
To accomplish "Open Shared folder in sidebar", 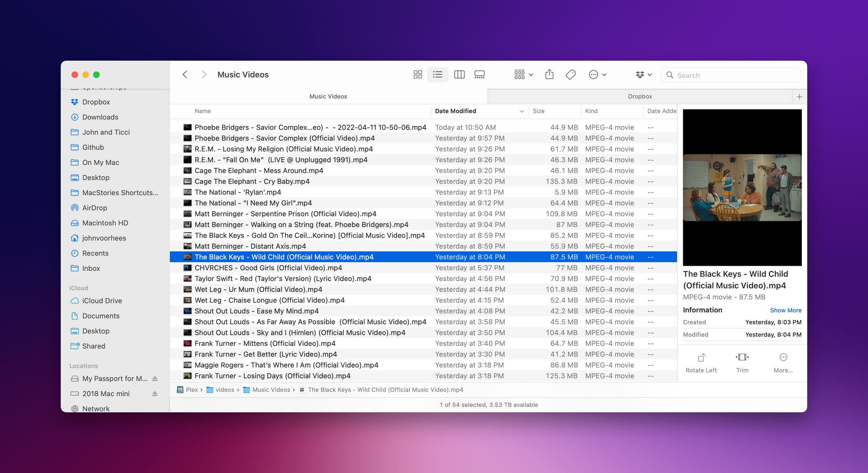I will coord(94,346).
